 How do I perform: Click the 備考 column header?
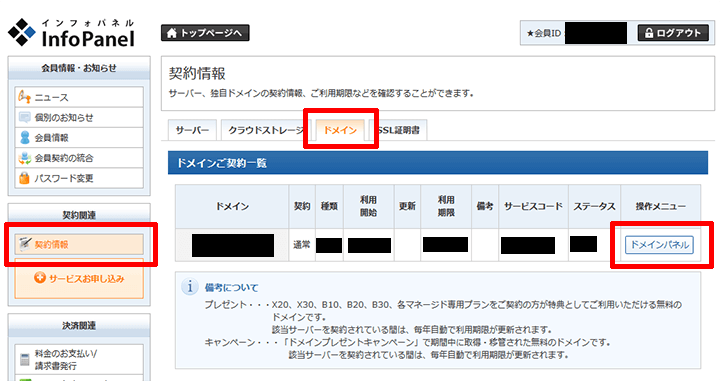click(485, 207)
